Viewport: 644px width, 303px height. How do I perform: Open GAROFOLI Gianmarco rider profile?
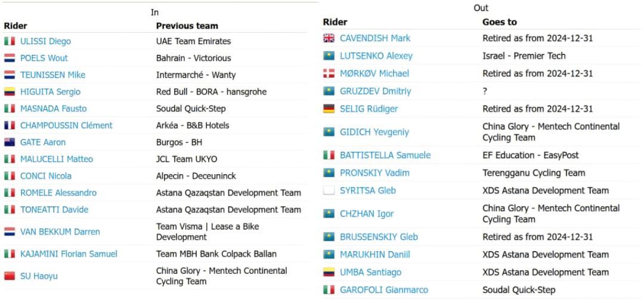pyautogui.click(x=383, y=290)
